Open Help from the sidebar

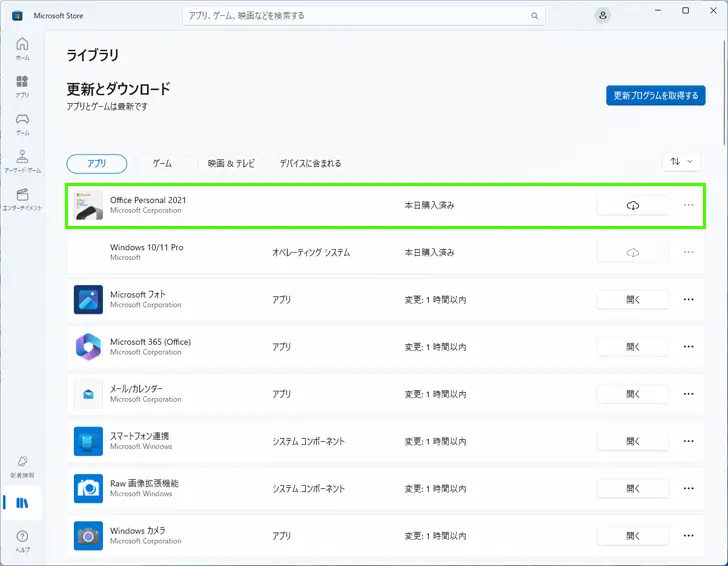click(22, 541)
